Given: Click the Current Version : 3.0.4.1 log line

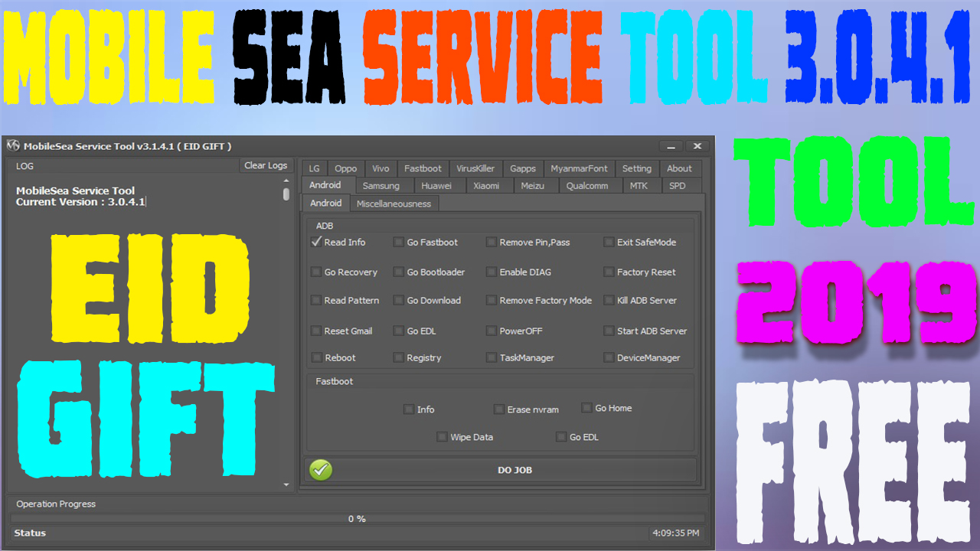Looking at the screenshot, I should (x=80, y=202).
